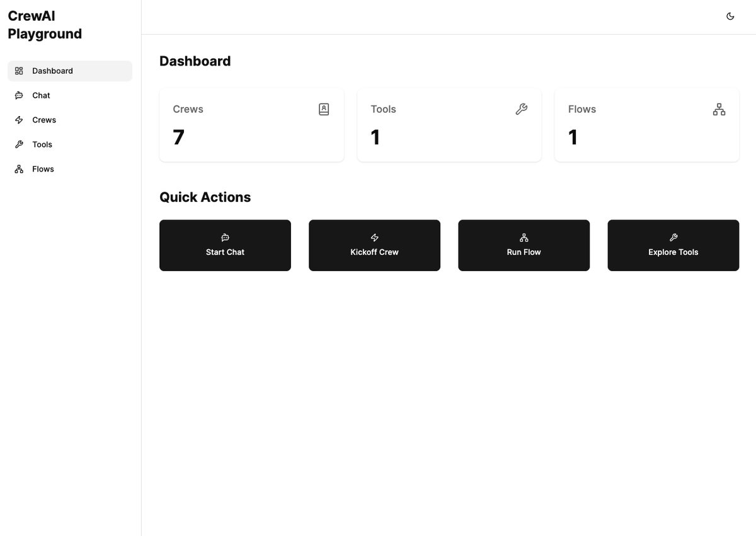Click the Run Flow button
Screen dimensions: 756x536
pyautogui.click(x=524, y=245)
